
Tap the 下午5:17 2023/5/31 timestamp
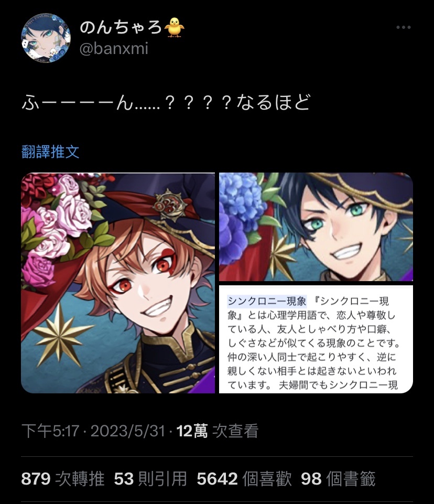point(93,431)
